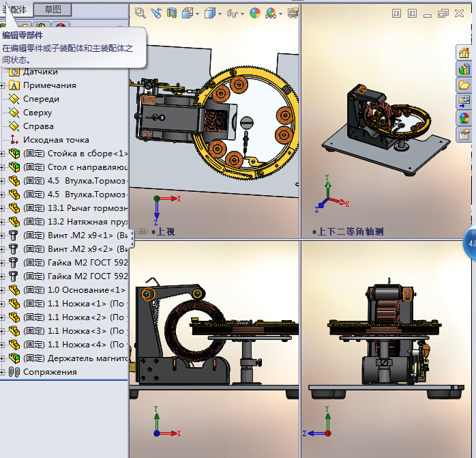Click the white dial with gold gear ring in the top view
476x458 pixels.
coord(246,122)
